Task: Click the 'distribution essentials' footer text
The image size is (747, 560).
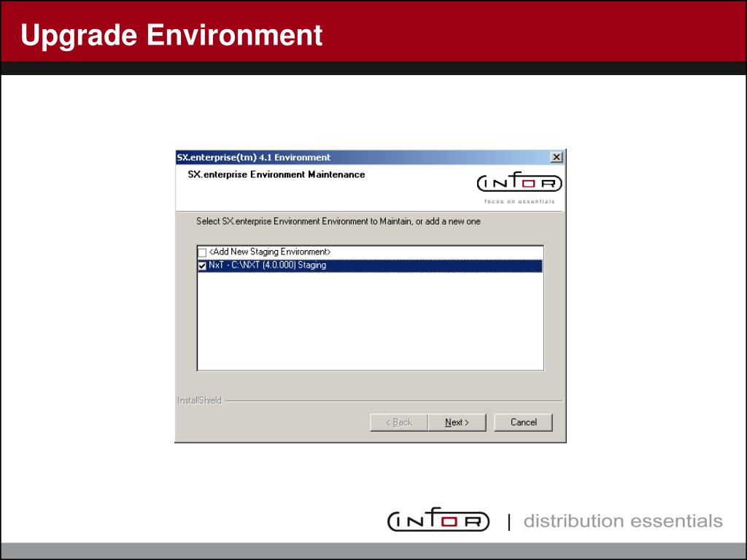Action: [x=623, y=521]
